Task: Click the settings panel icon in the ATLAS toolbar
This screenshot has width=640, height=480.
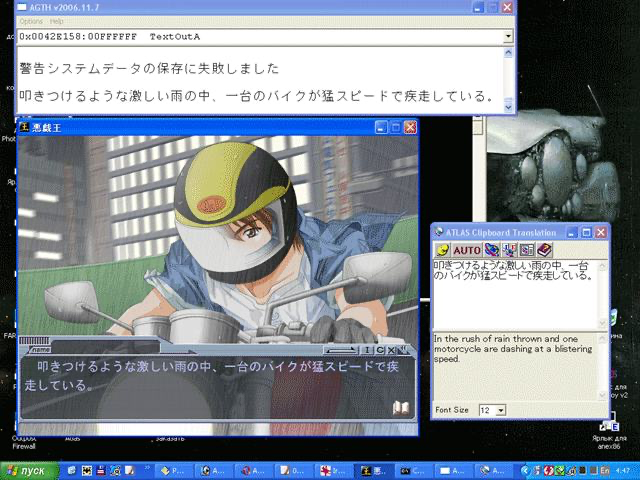Action: coord(527,250)
